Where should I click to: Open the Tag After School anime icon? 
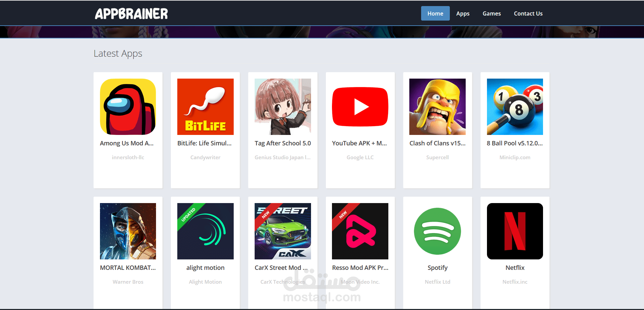(283, 107)
